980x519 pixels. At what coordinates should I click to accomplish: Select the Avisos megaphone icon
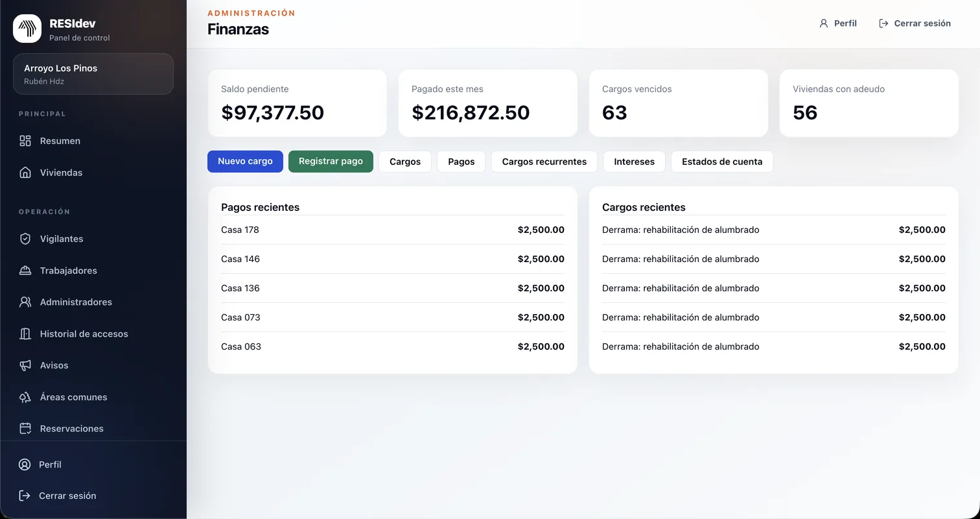(x=25, y=365)
